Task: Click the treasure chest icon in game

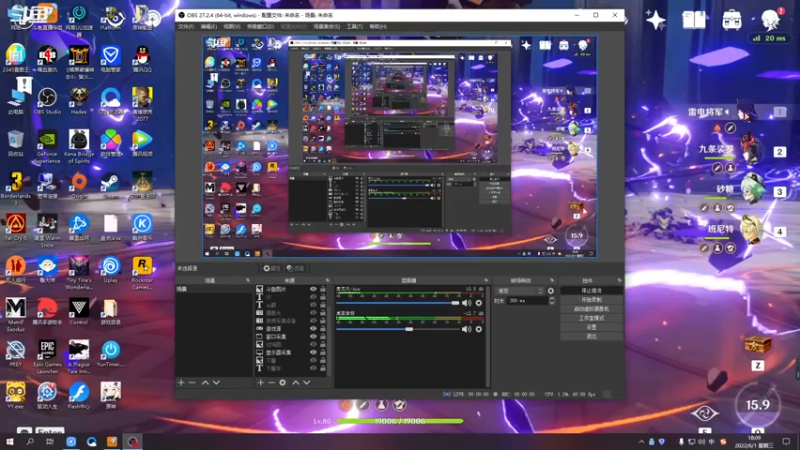Action: (758, 345)
